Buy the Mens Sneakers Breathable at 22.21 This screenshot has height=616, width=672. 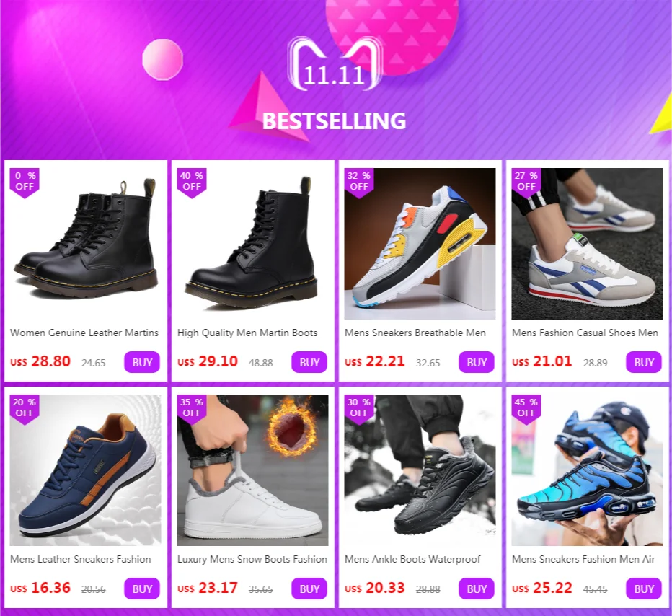[476, 362]
